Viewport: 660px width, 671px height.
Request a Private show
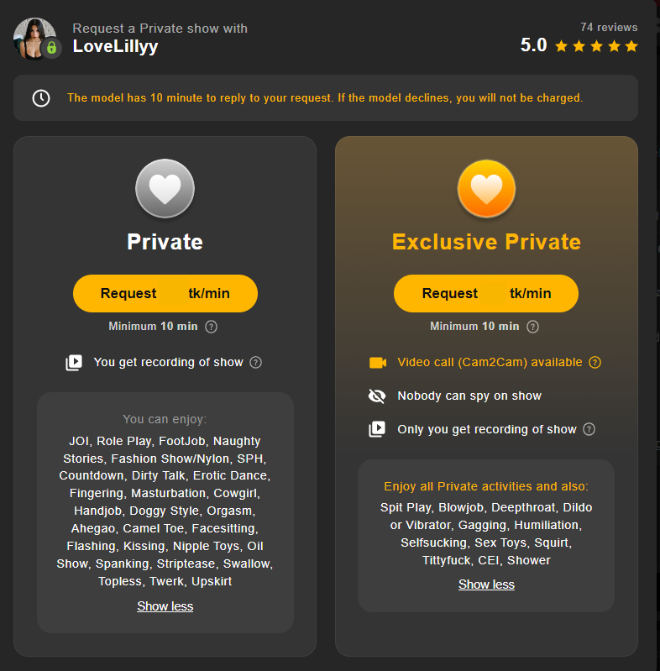(x=165, y=294)
